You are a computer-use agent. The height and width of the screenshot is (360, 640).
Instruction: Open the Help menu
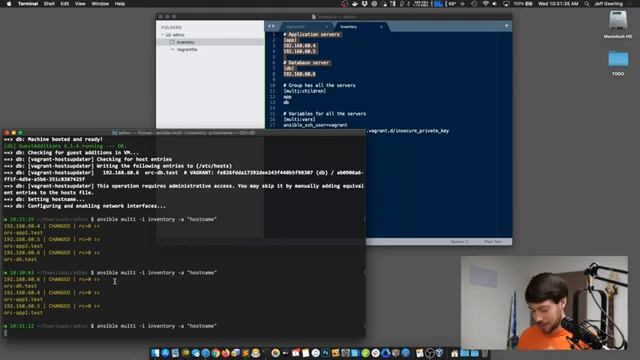click(x=120, y=4)
